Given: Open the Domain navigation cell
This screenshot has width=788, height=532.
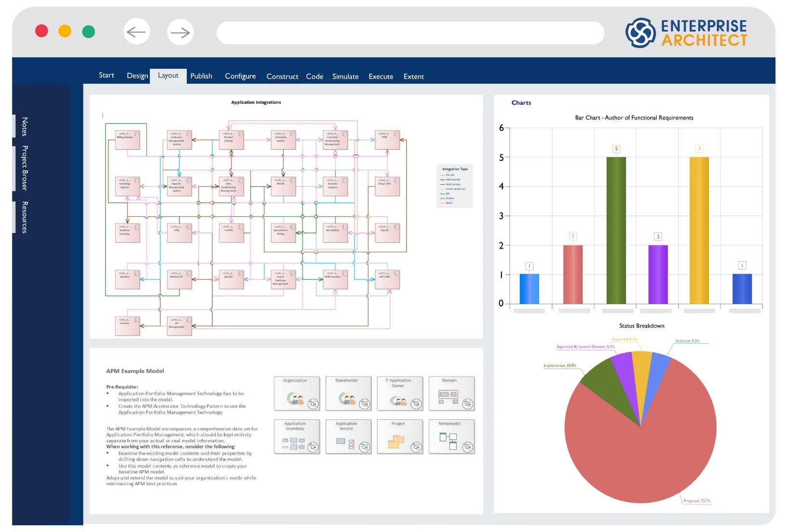Looking at the screenshot, I should click(451, 393).
